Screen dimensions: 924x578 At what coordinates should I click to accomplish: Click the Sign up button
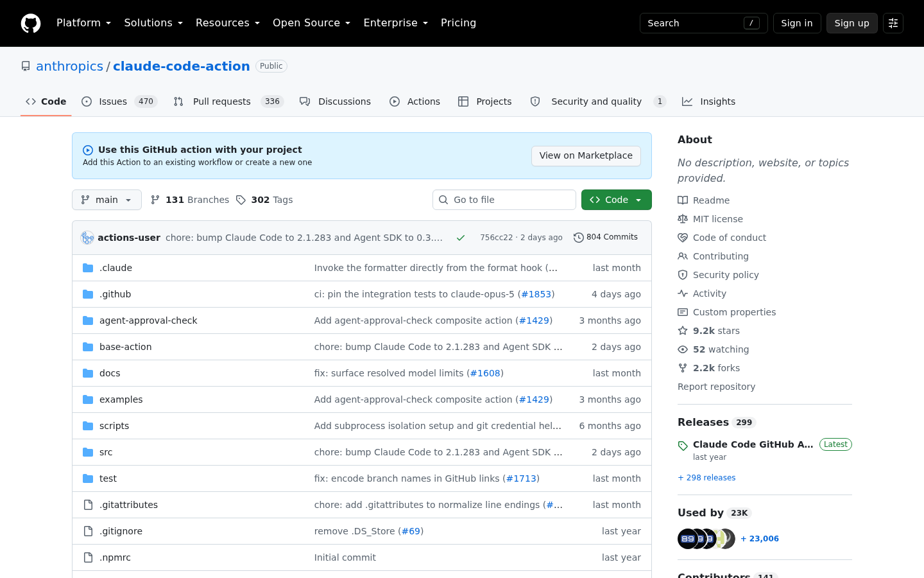pyautogui.click(x=852, y=23)
